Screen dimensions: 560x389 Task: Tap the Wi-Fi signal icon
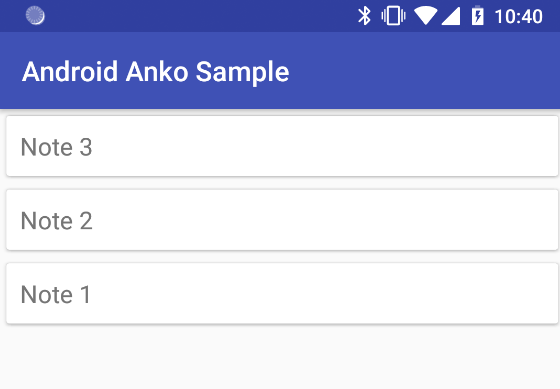[425, 16]
